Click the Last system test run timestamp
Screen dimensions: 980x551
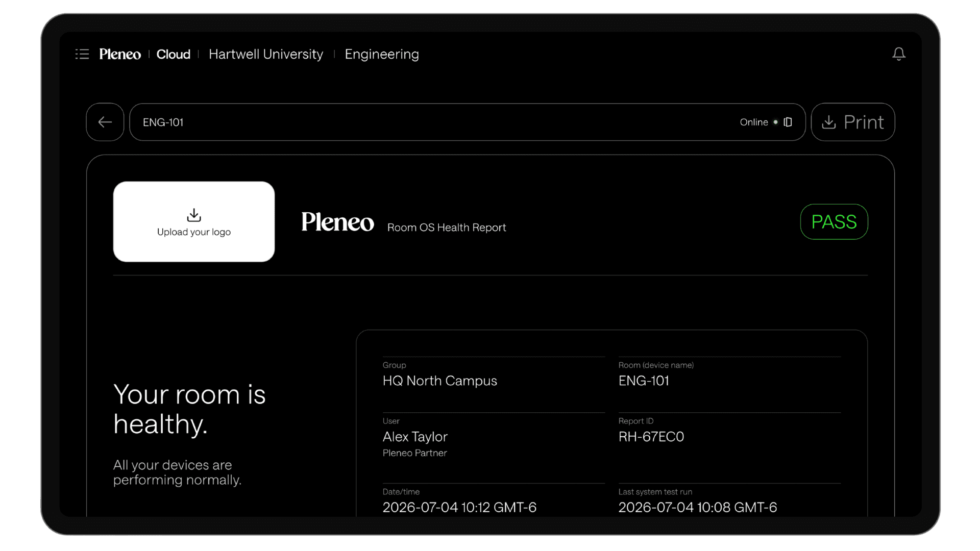(x=698, y=508)
